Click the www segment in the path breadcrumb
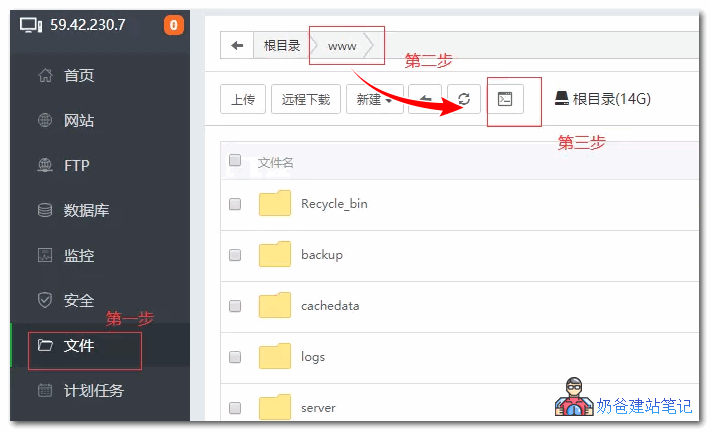The width and height of the screenshot is (710, 432). point(342,46)
